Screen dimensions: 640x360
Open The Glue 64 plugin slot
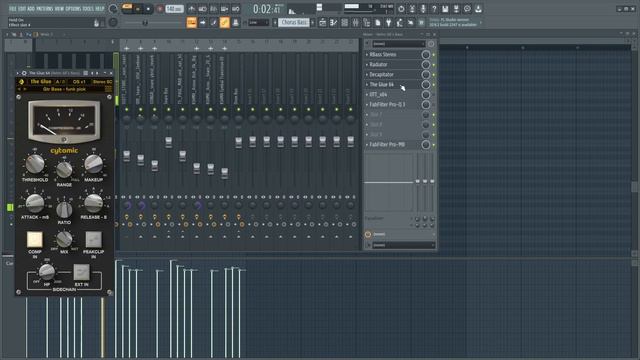pyautogui.click(x=394, y=84)
